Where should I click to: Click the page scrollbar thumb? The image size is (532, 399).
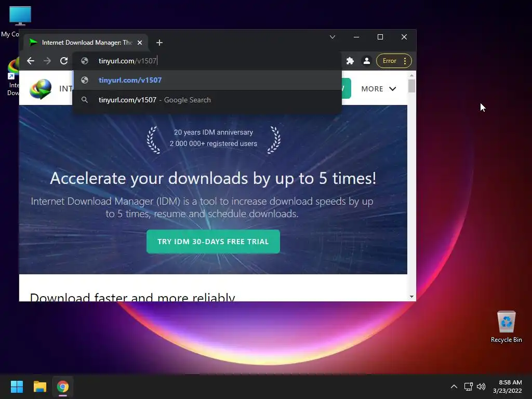tap(411, 86)
